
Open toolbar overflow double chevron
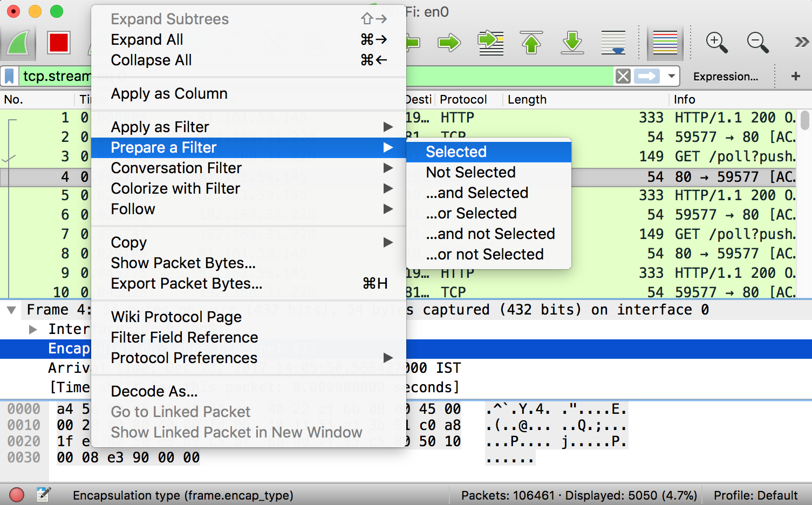pos(801,42)
